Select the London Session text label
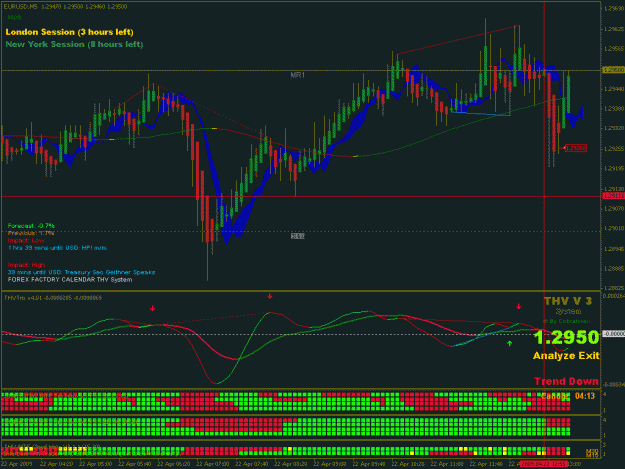Viewport: 625px width, 469px height. pos(69,32)
